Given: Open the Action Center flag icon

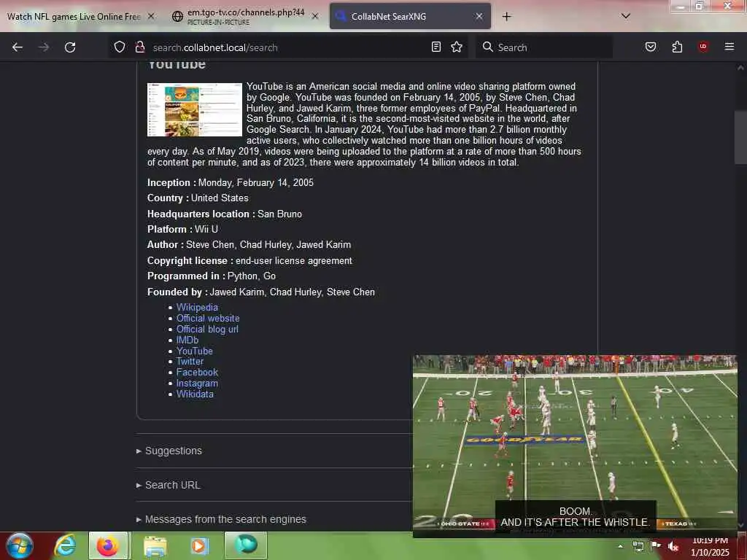Looking at the screenshot, I should [656, 545].
